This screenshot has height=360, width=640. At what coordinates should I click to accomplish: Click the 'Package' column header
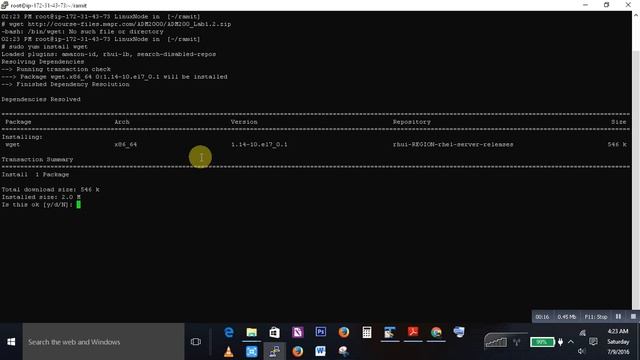tap(18, 122)
